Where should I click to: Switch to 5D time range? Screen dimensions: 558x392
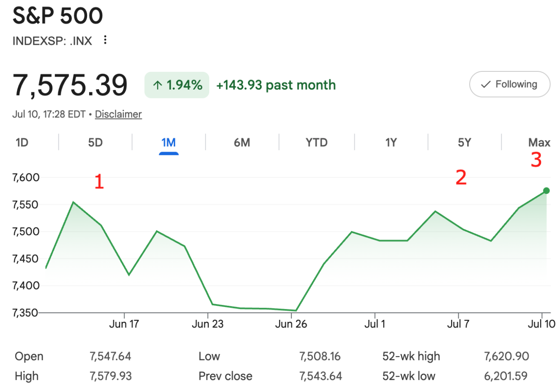[96, 143]
